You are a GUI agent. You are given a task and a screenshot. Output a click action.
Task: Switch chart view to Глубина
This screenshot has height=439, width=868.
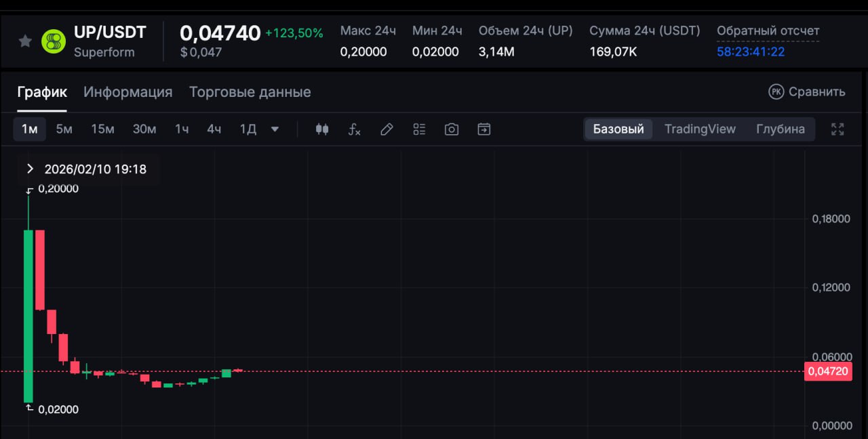click(x=781, y=129)
